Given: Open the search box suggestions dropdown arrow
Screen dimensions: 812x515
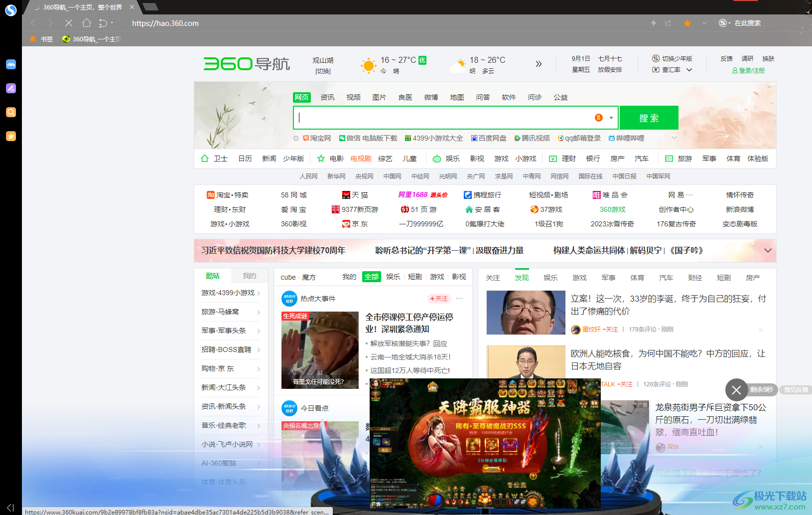Looking at the screenshot, I should (611, 118).
